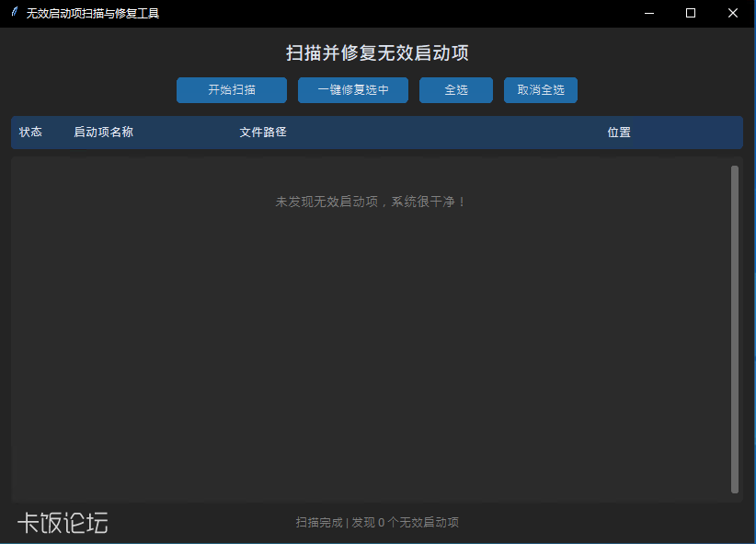Viewport: 756px width, 544px height.
Task: Click the 文件路径 column header
Action: tap(263, 133)
